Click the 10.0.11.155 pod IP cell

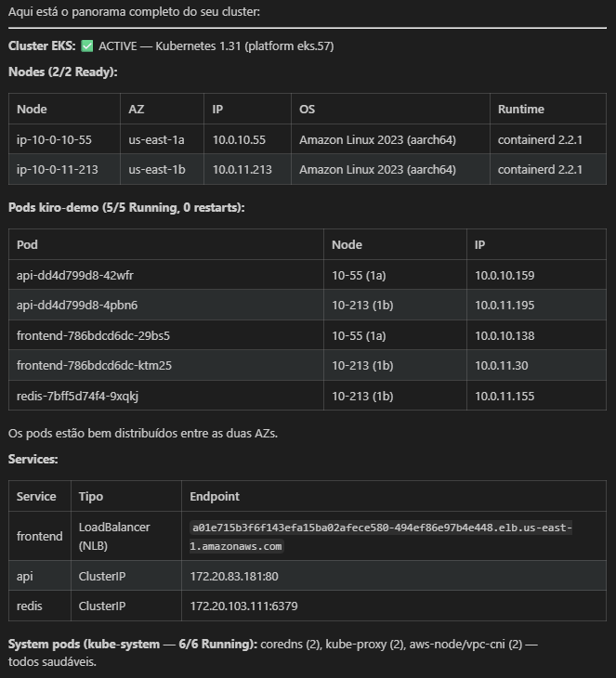505,396
